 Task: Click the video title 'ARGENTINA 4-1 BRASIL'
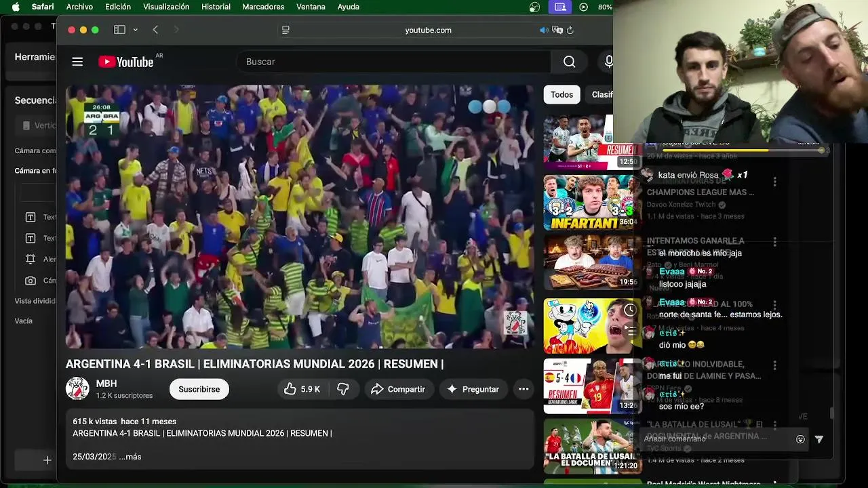(254, 364)
